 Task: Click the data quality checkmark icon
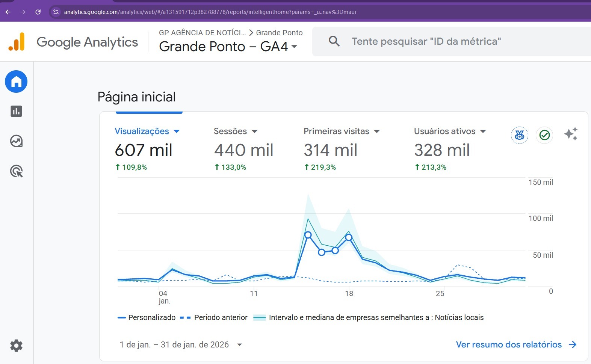(544, 135)
